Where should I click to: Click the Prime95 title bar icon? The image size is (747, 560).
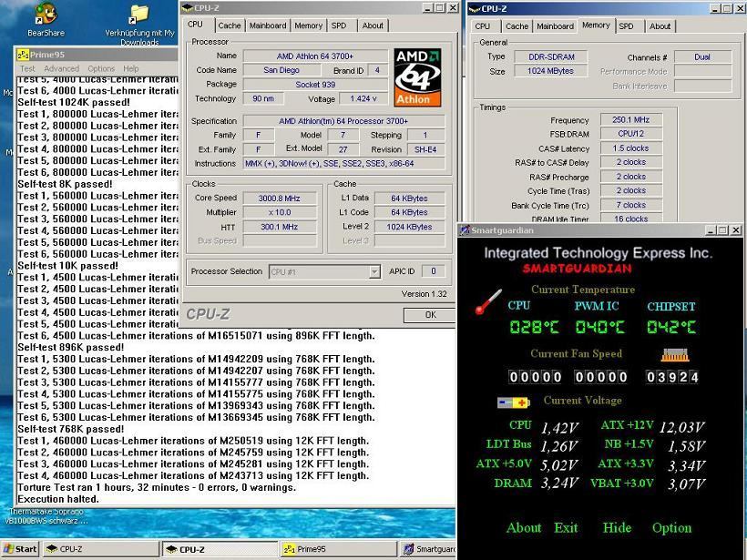pyautogui.click(x=23, y=55)
